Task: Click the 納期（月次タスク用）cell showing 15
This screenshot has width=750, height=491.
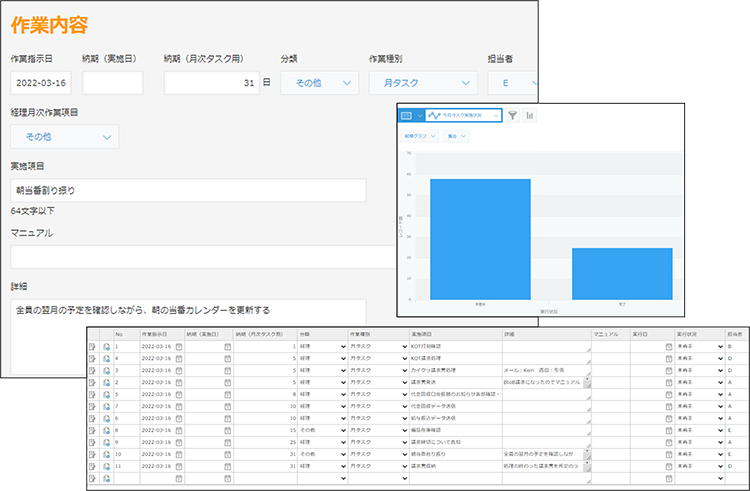Action: pyautogui.click(x=265, y=430)
